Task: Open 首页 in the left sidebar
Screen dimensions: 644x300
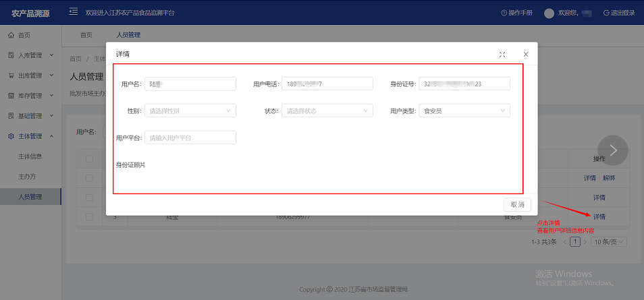Action: [24, 35]
